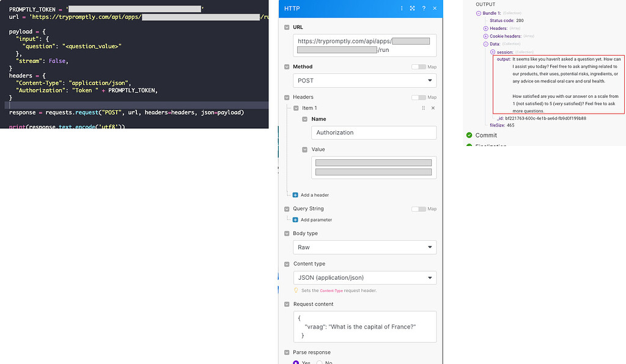This screenshot has height=364, width=626.
Task: Open the Body type dropdown showing Raw
Action: point(364,247)
